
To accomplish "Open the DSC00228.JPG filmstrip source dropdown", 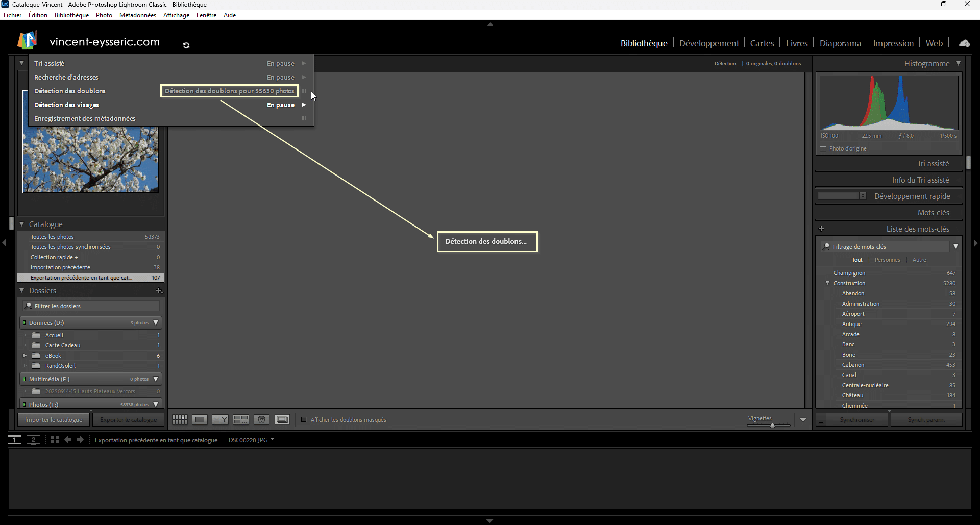I will 273,439.
